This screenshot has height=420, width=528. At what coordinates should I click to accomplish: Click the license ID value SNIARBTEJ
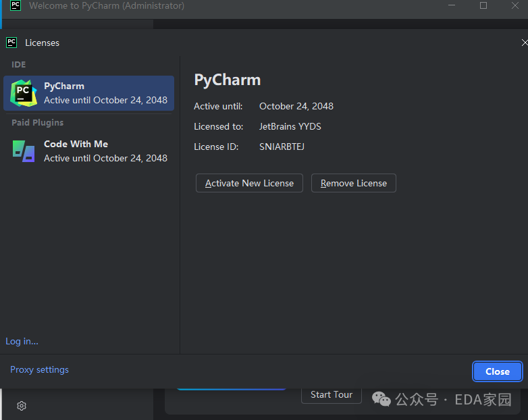(x=282, y=147)
